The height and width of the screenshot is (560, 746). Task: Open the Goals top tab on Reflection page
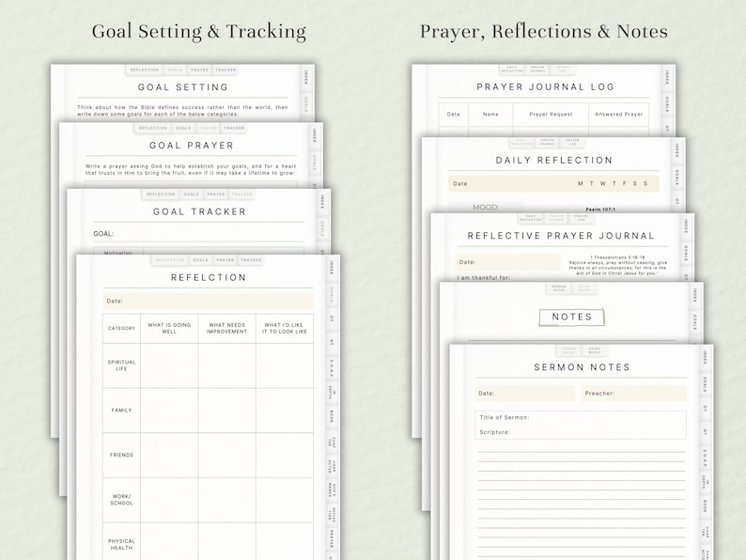[x=200, y=260]
